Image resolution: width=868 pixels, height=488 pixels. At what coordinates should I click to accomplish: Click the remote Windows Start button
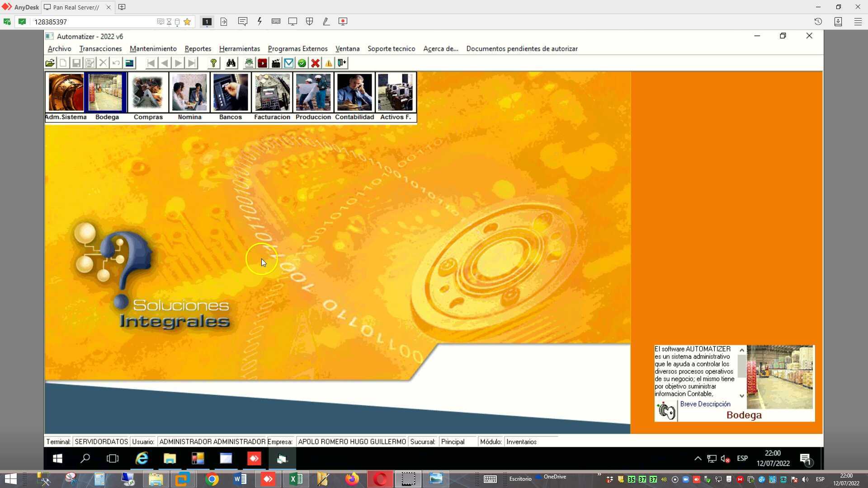point(57,459)
